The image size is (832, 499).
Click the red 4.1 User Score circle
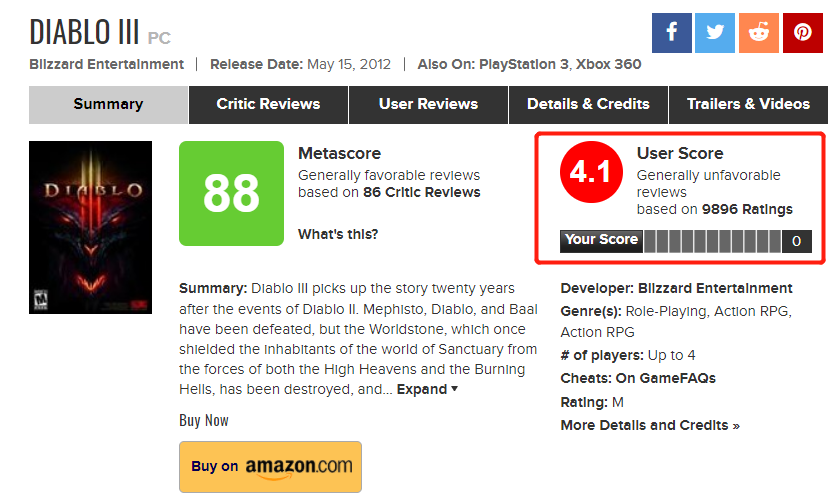coord(590,173)
